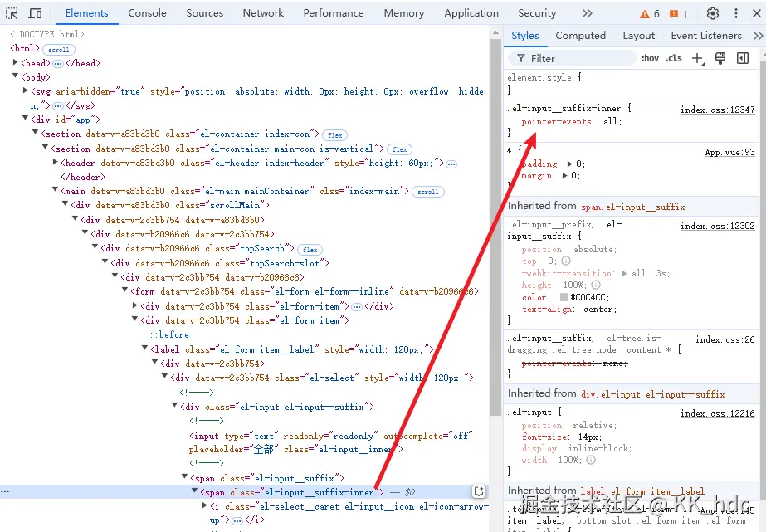766x532 pixels.
Task: Collapse the div id="app" node
Action: click(26, 119)
